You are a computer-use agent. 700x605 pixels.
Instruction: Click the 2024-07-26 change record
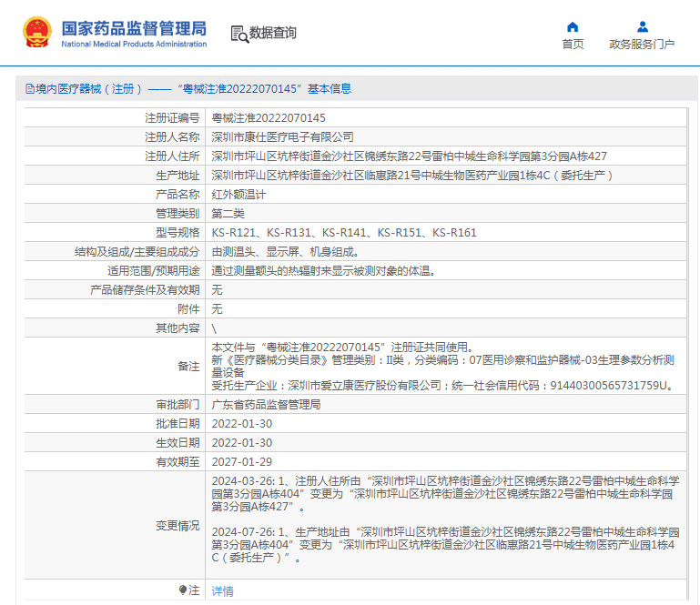pos(445,545)
